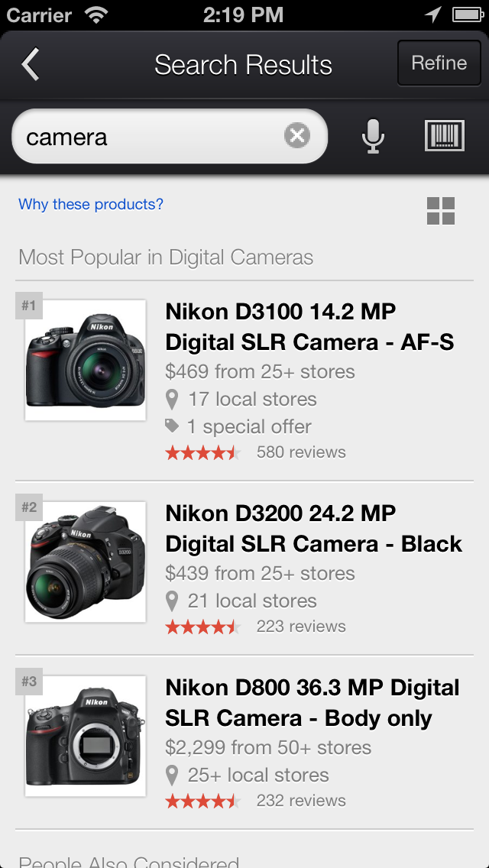Check the star rating of the Nikon D800
Viewport: 489px width, 868px height.
(x=202, y=802)
